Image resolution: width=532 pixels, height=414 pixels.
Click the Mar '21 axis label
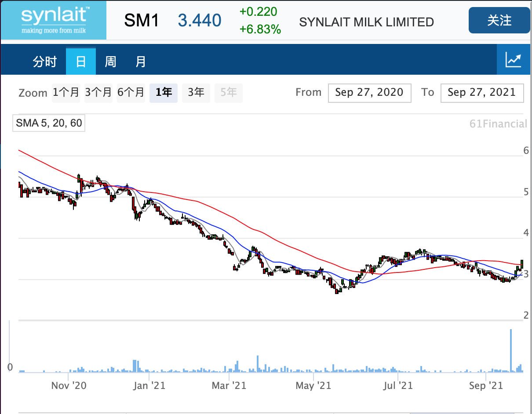click(x=229, y=385)
